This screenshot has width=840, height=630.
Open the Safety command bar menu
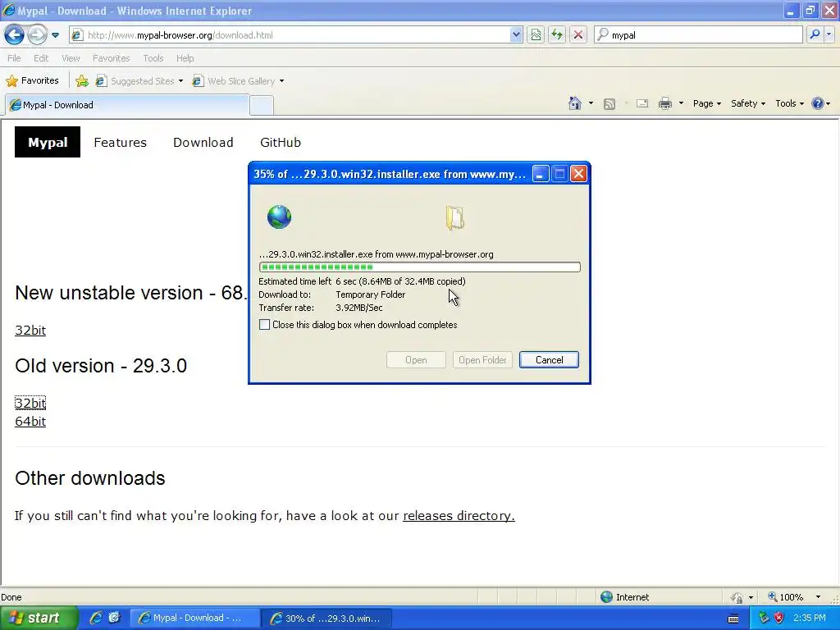click(748, 103)
